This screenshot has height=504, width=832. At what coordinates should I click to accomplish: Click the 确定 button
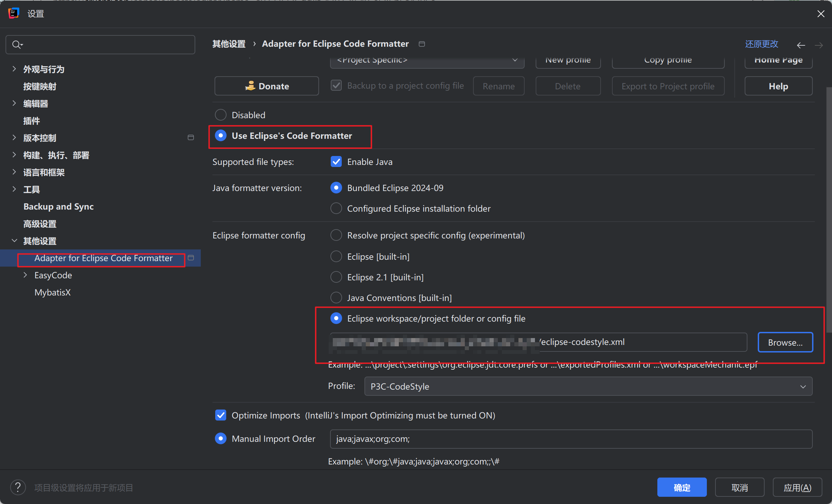[x=682, y=487]
